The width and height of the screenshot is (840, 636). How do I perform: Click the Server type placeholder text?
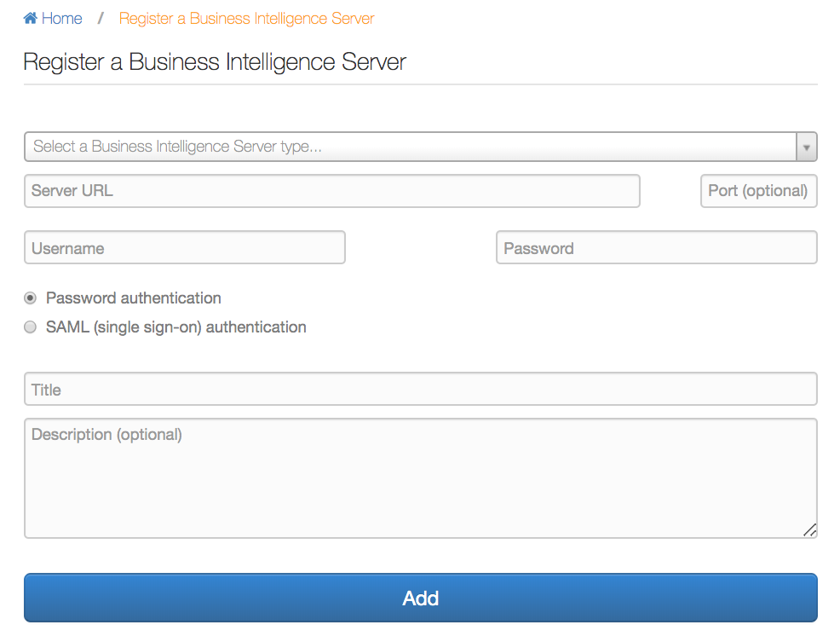pos(177,147)
